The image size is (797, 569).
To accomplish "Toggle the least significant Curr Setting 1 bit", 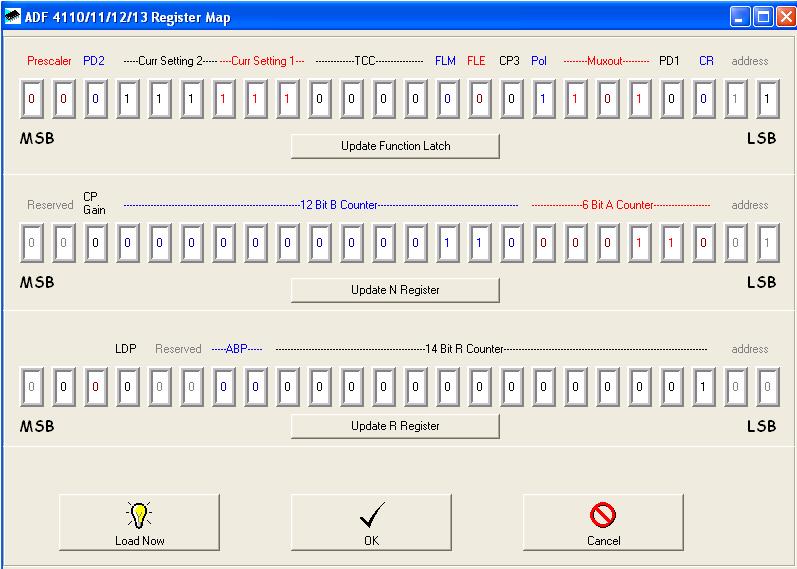I will pos(287,99).
